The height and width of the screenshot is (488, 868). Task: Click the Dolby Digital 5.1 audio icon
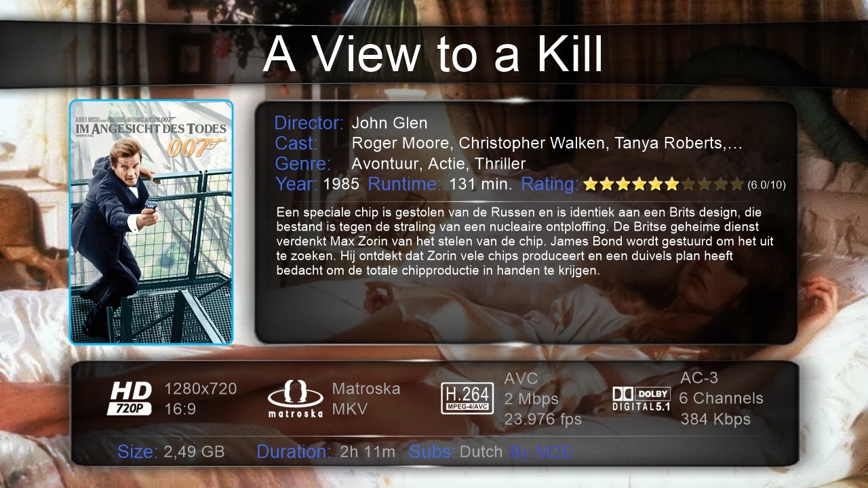[642, 399]
